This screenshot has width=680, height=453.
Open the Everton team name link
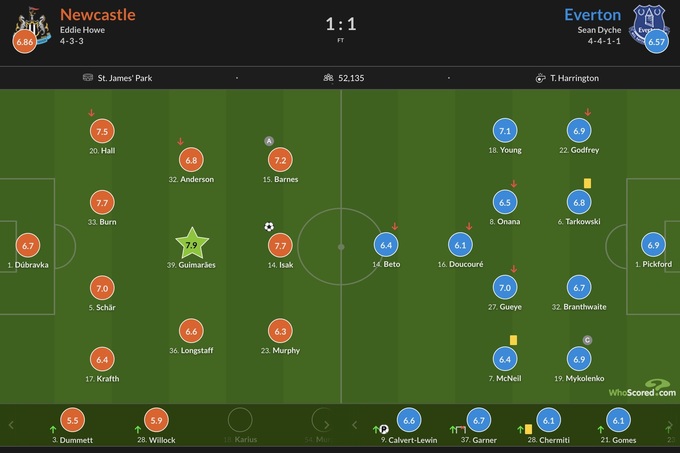[592, 14]
